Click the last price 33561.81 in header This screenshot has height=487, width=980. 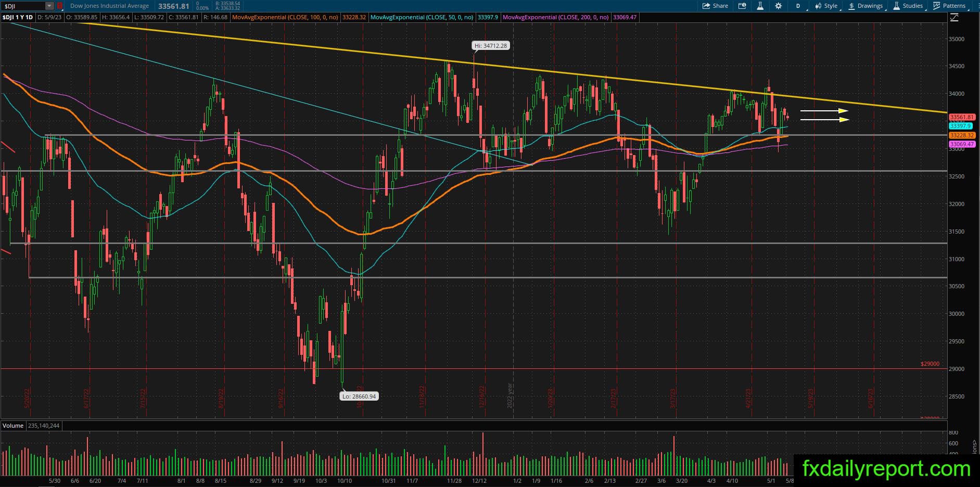click(173, 6)
